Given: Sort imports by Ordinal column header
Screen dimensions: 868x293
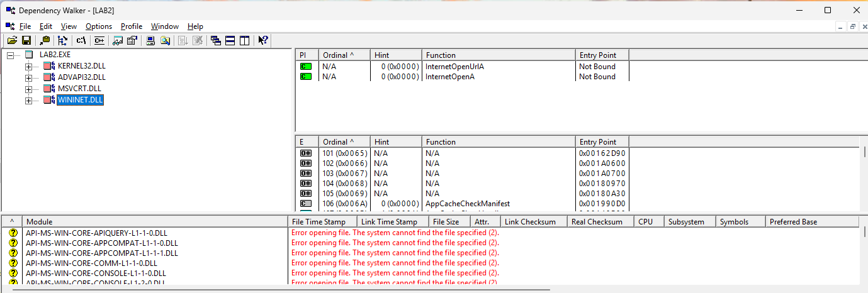Looking at the screenshot, I should (x=344, y=55).
